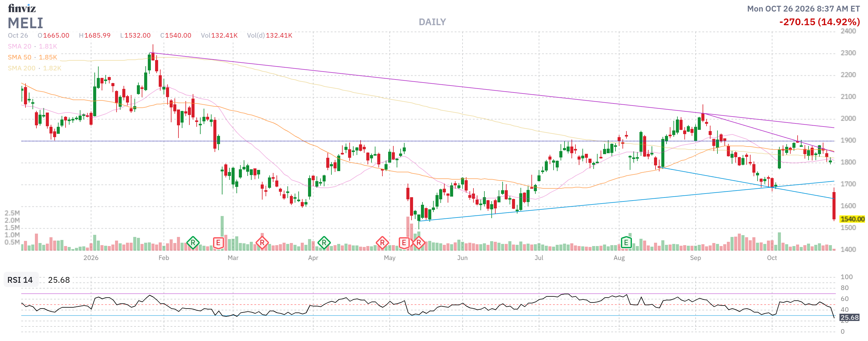
Task: Click the Feb label on the time axis
Action: (x=164, y=258)
